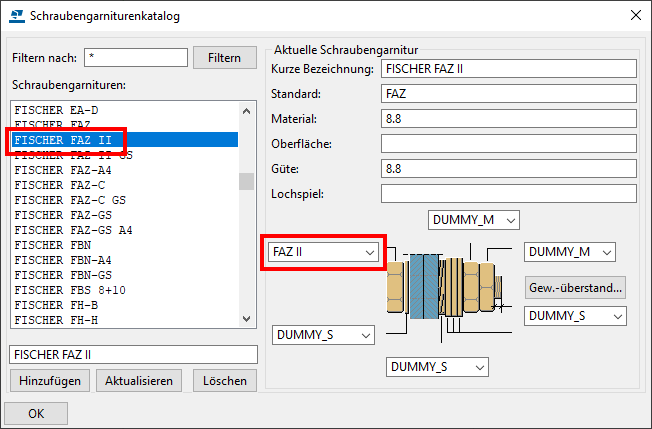Open the DUMMY_S dropdown under the FAZ II dropdown
The height and width of the screenshot is (429, 652).
pyautogui.click(x=323, y=335)
